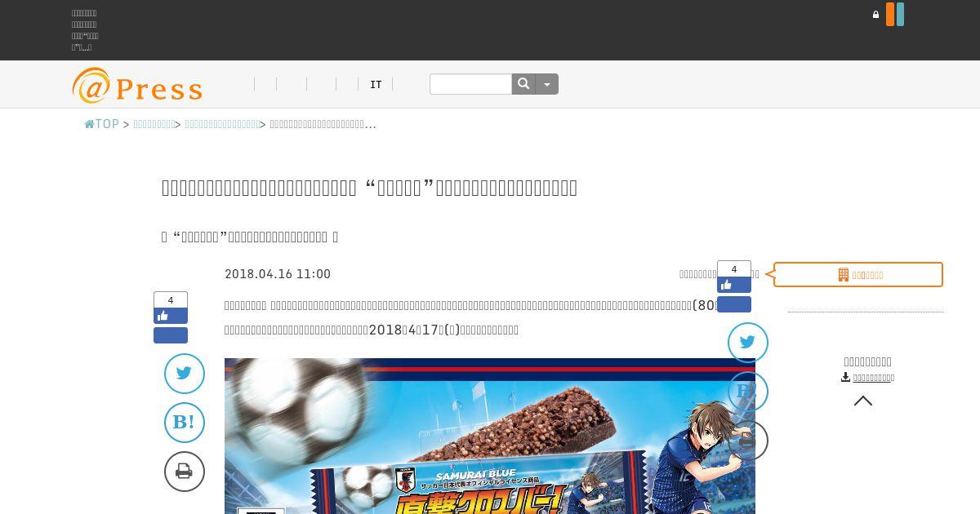The width and height of the screenshot is (980, 514).
Task: Focus the header search text field
Action: point(470,84)
